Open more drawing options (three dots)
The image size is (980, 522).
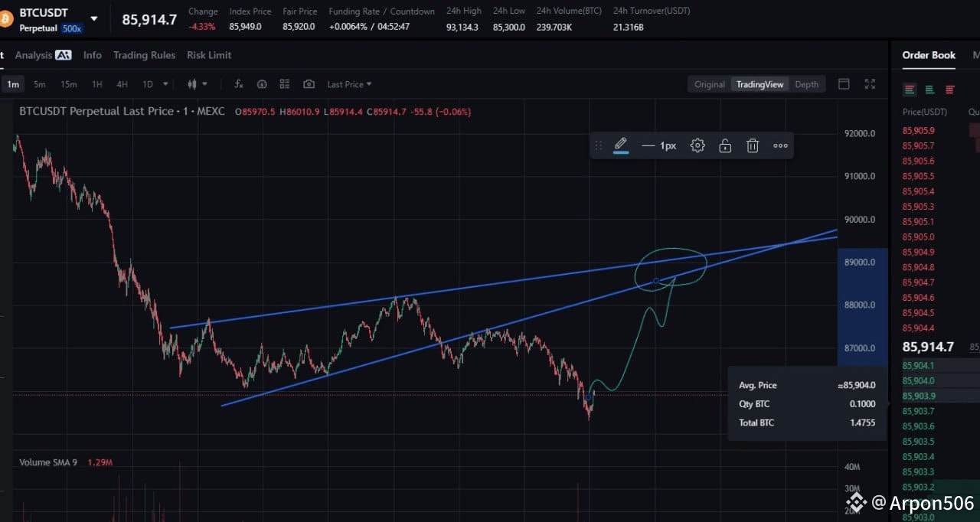(x=780, y=145)
